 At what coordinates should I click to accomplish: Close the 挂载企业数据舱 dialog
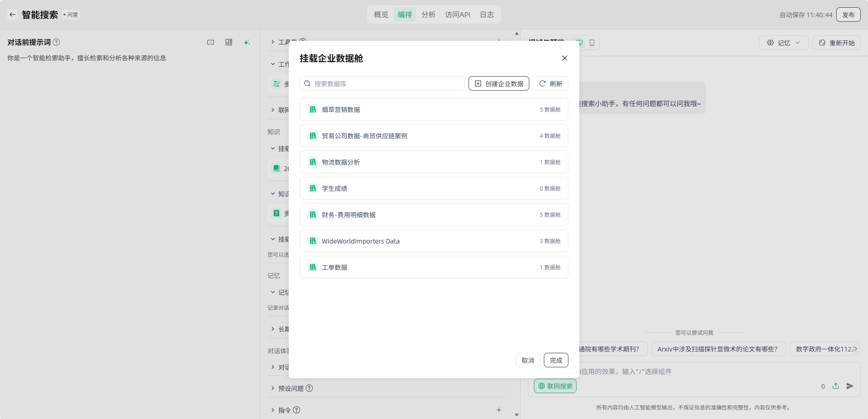564,58
